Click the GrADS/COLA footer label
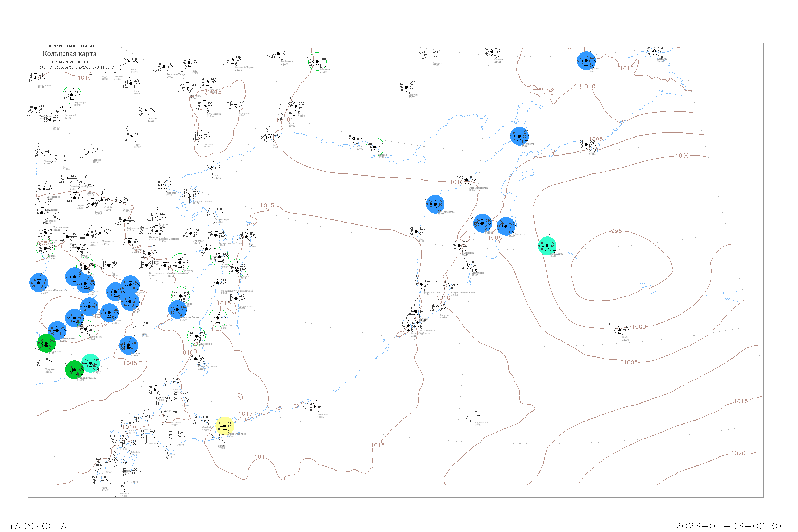798x532 pixels. 35,526
